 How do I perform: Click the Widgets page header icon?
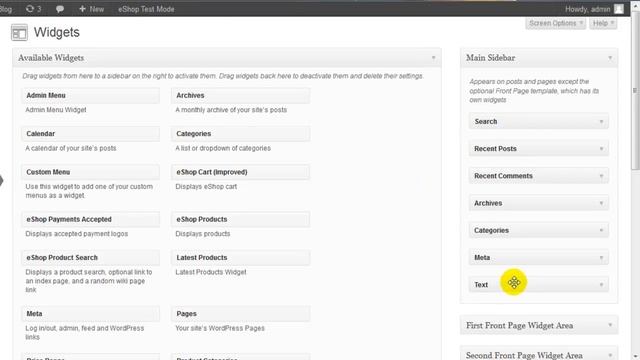click(x=19, y=33)
